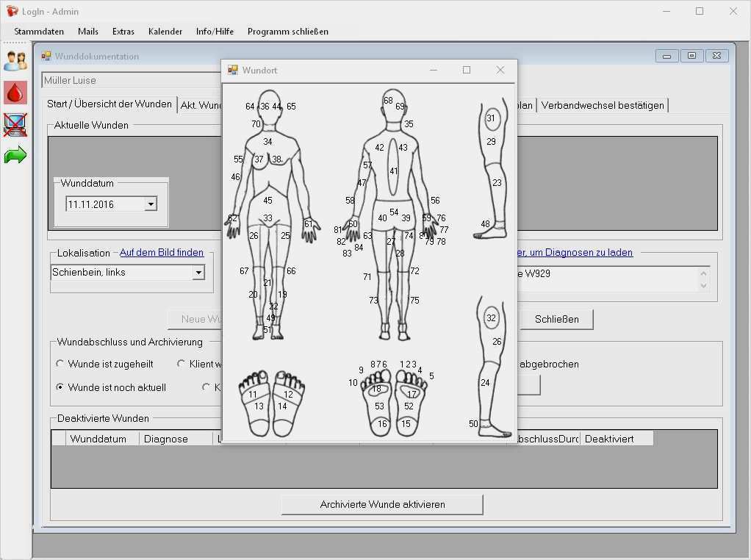Viewport: 751px width, 560px height.
Task: Select body location 45 on front abdomen
Action: click(267, 200)
